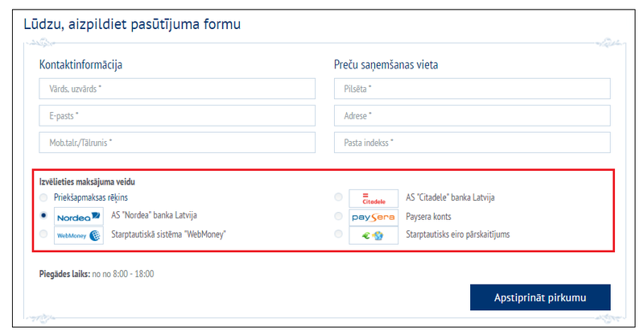The height and width of the screenshot is (336, 644).
Task: Click the Mob.talr./Tālrunis field
Action: tap(177, 143)
